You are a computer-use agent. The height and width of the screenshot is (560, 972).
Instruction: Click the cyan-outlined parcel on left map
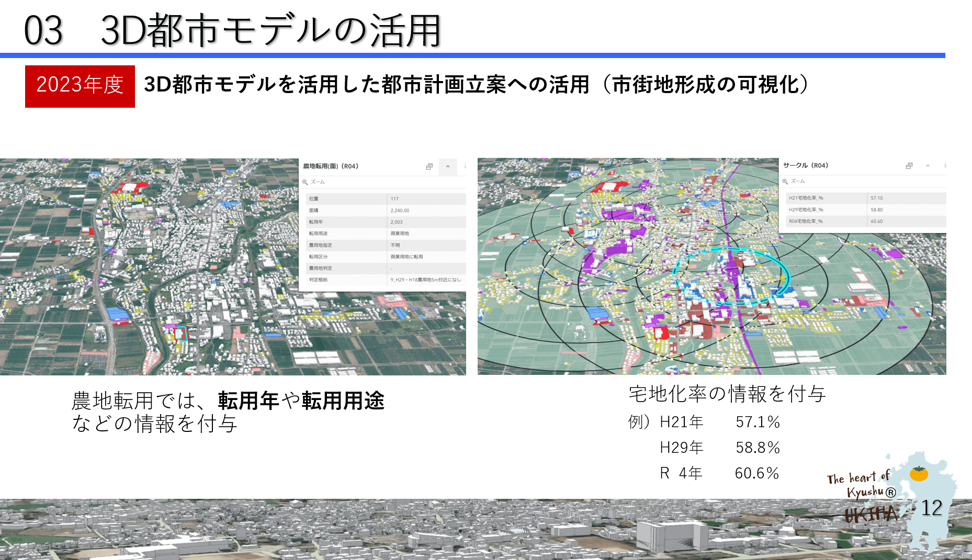point(181,334)
